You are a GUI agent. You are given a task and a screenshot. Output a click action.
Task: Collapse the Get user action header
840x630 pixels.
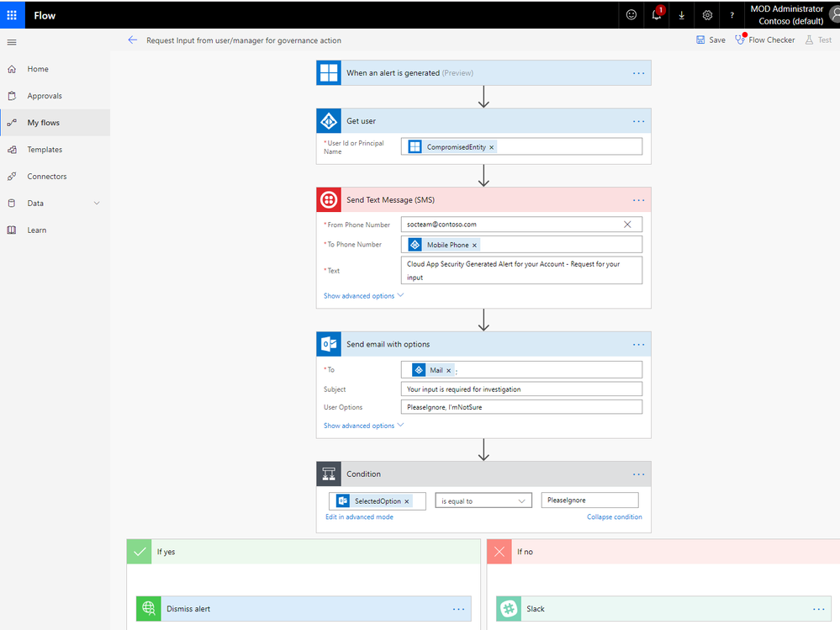click(x=483, y=121)
